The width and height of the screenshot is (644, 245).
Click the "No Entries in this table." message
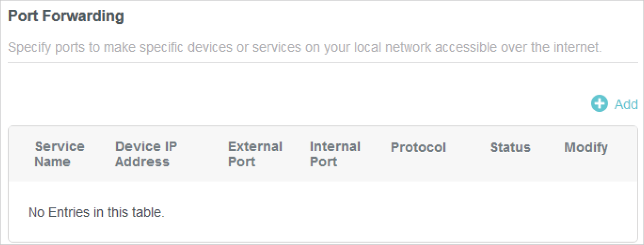pyautogui.click(x=96, y=212)
